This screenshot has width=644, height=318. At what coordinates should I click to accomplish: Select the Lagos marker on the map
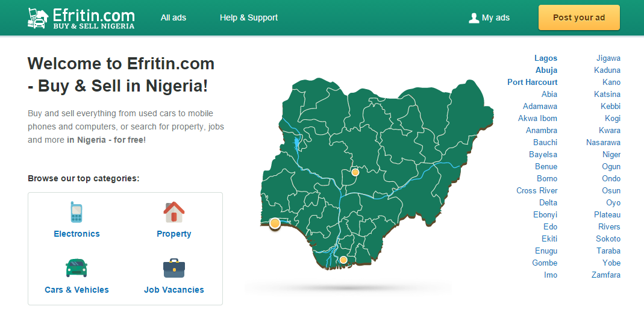[275, 223]
